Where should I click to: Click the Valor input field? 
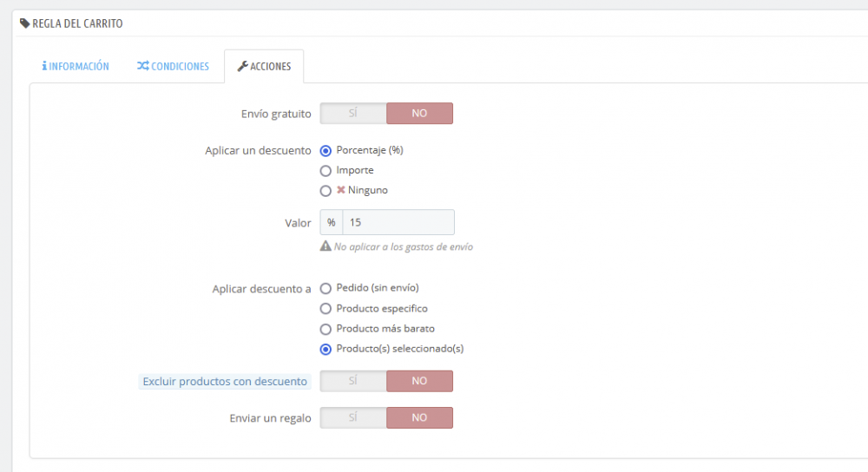pyautogui.click(x=398, y=223)
